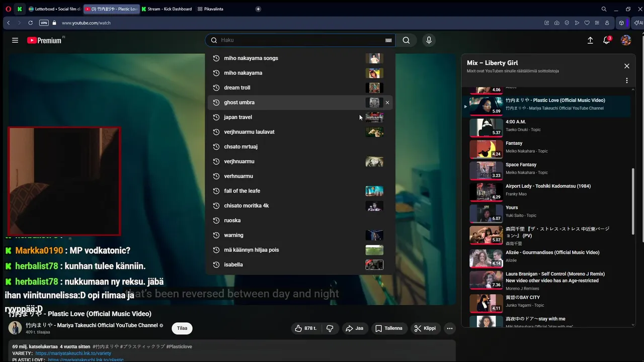Select suggestion 'fall of the leafe'
644x362 pixels.
click(300, 191)
